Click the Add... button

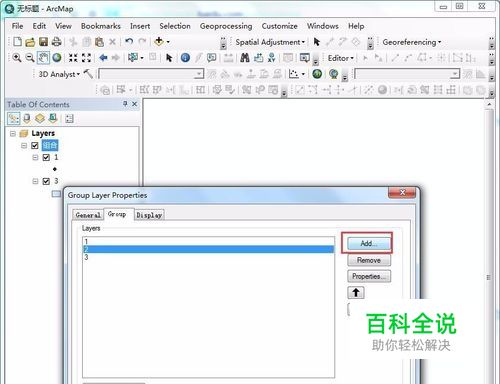pos(368,243)
